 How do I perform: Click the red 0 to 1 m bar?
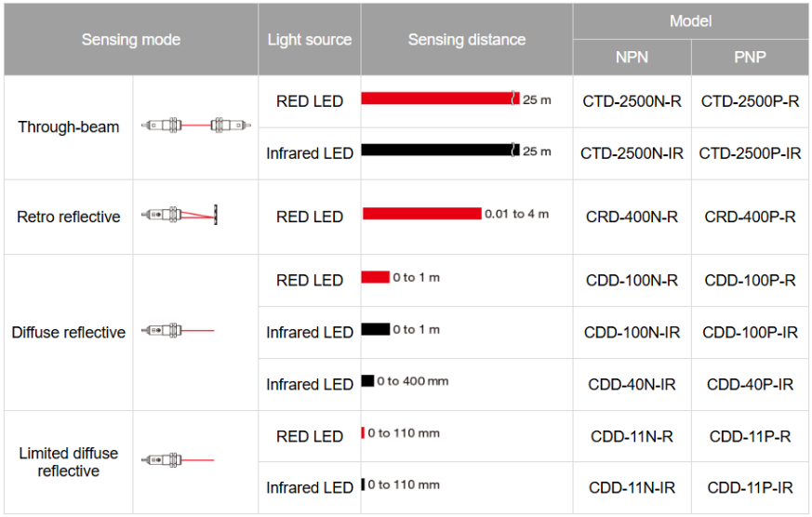(x=375, y=277)
